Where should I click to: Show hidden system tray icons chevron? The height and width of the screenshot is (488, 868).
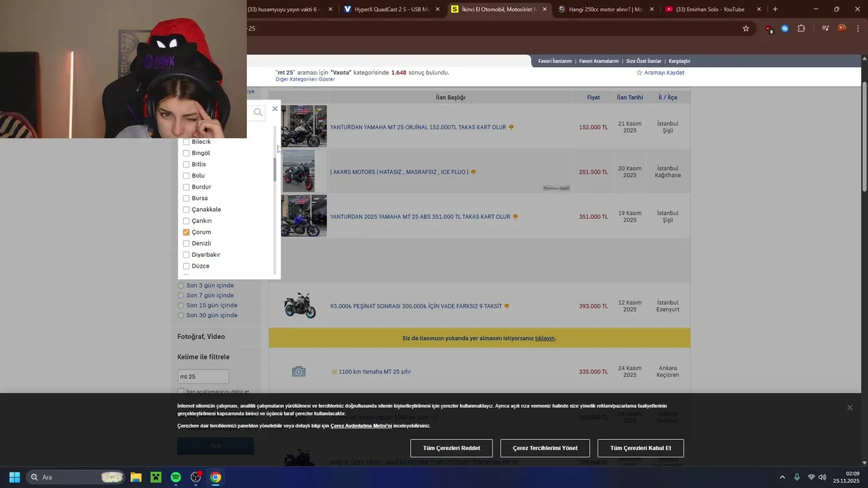pyautogui.click(x=782, y=477)
